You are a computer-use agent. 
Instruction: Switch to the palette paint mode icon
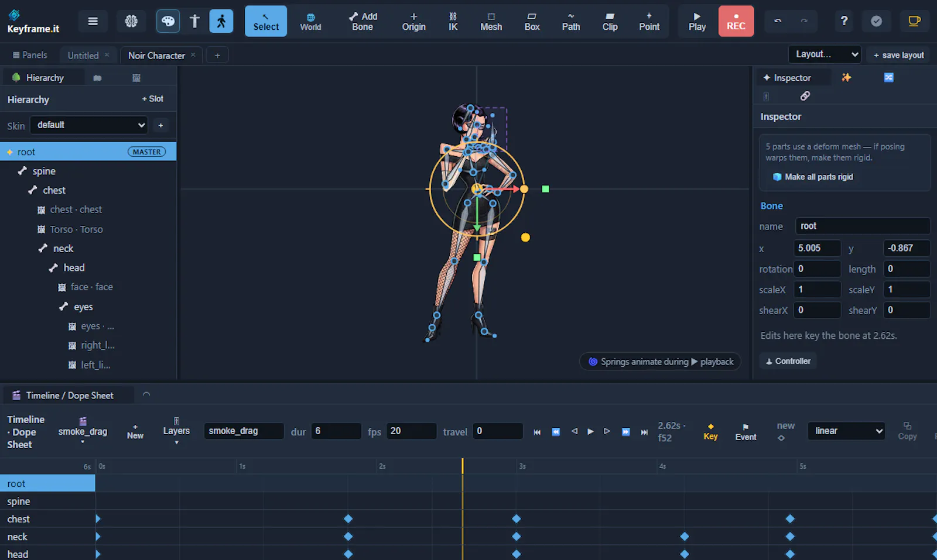pyautogui.click(x=168, y=21)
